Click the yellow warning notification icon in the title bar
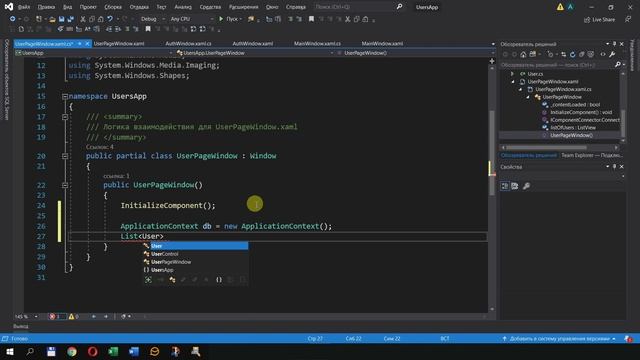The height and width of the screenshot is (360, 640). point(560,7)
